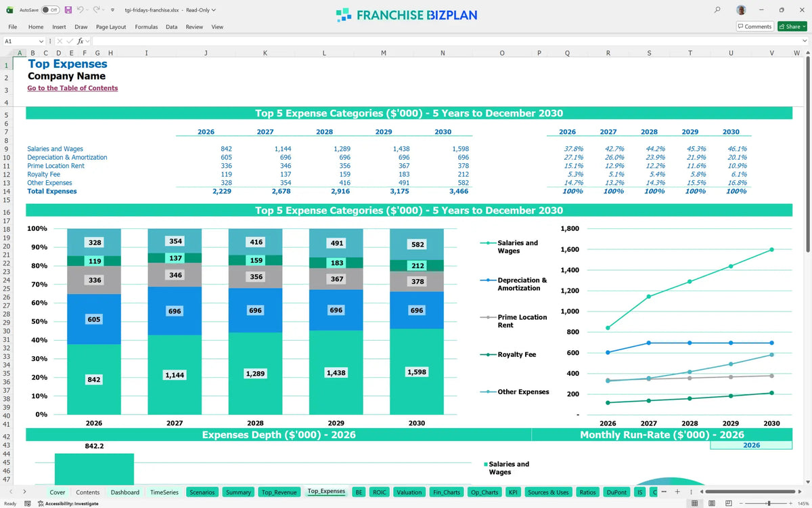Switch to the Insert ribbon tab
The width and height of the screenshot is (812, 508).
[59, 27]
